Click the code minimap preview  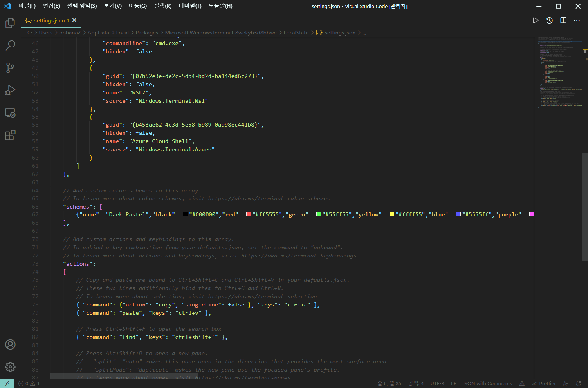pos(560,72)
